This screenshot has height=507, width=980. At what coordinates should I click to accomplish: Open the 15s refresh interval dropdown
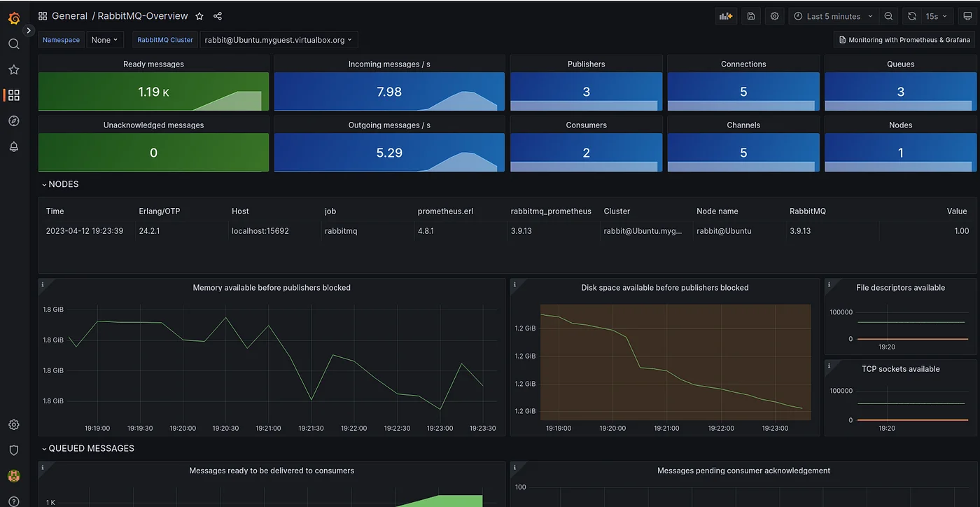pos(937,16)
